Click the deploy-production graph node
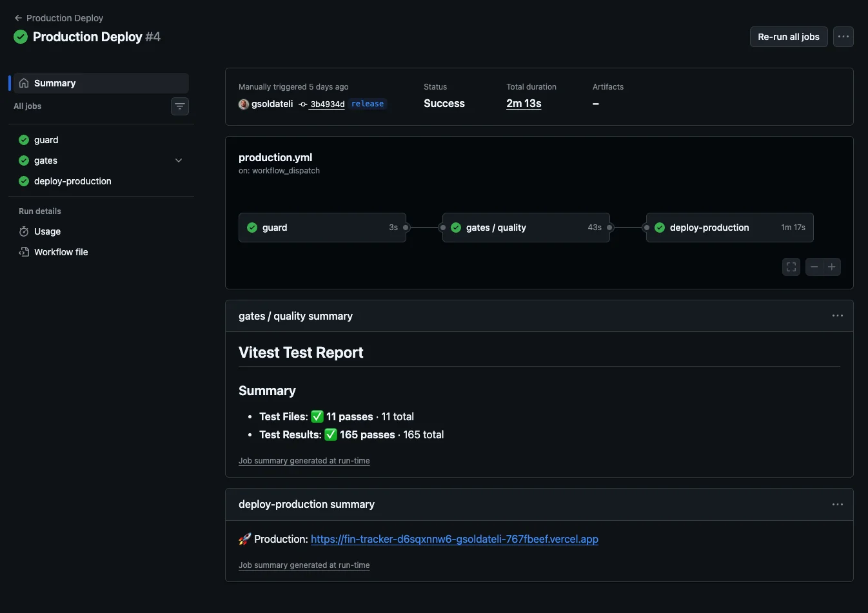This screenshot has height=613, width=868. click(x=730, y=228)
